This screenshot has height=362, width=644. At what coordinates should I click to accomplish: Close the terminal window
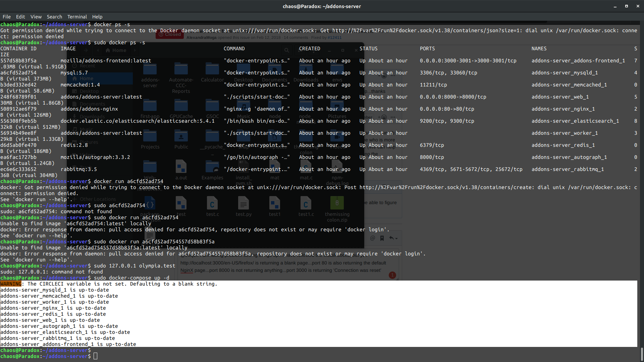(638, 6)
